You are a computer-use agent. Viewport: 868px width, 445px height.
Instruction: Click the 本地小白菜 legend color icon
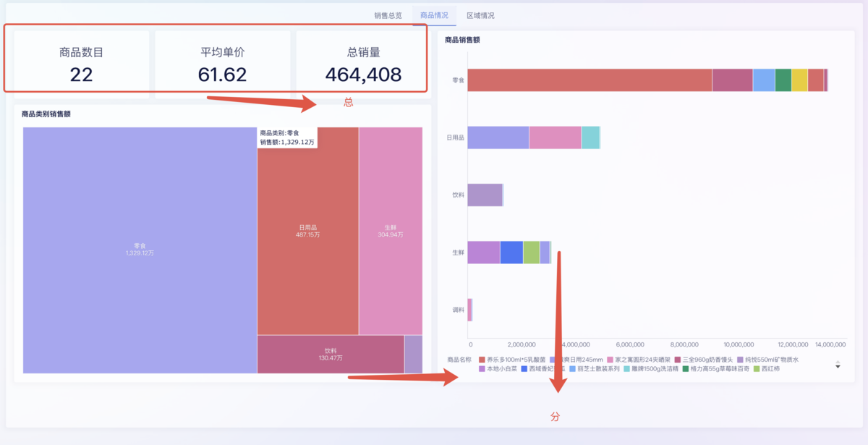pos(482,368)
